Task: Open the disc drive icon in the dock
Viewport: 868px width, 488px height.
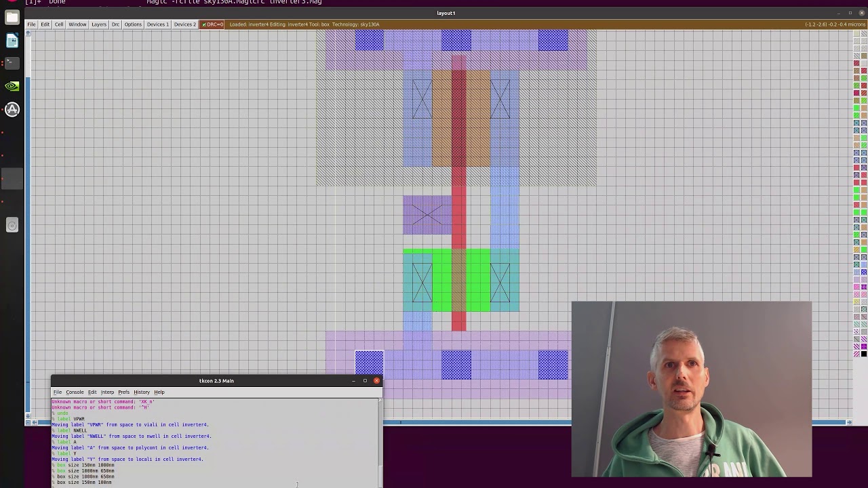Action: pyautogui.click(x=12, y=225)
